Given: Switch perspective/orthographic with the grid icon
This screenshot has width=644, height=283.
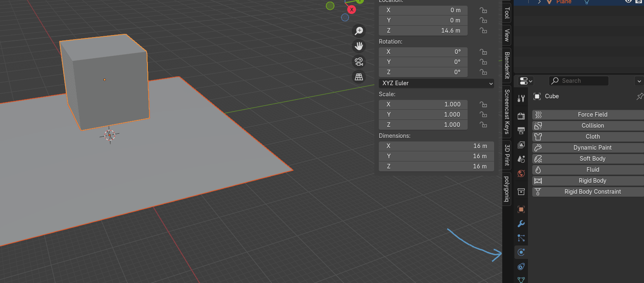Looking at the screenshot, I should click(x=359, y=77).
